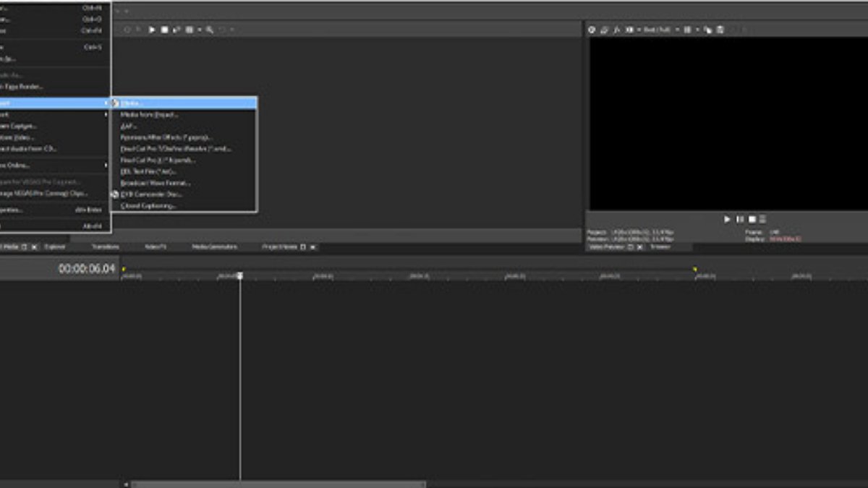Close the Project Media docked window
The width and height of the screenshot is (868, 488).
point(34,247)
